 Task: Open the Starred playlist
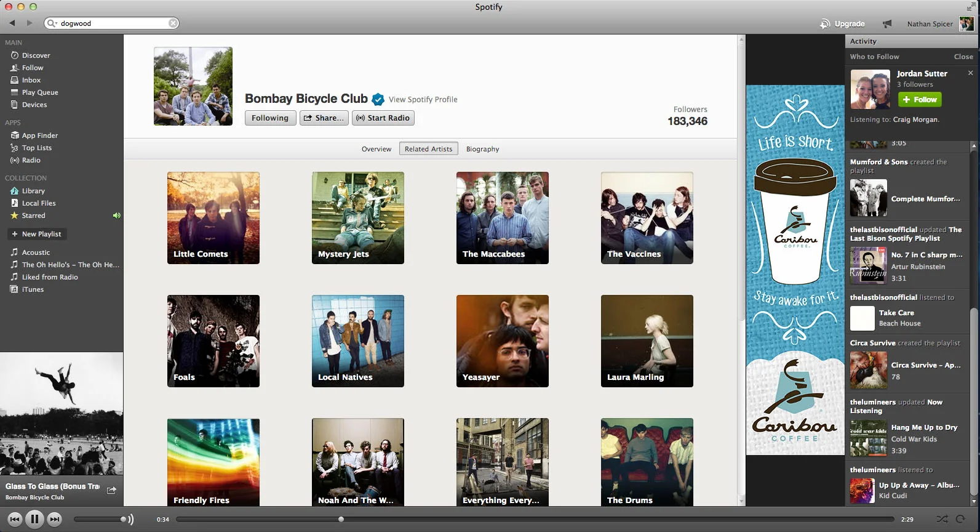click(33, 216)
